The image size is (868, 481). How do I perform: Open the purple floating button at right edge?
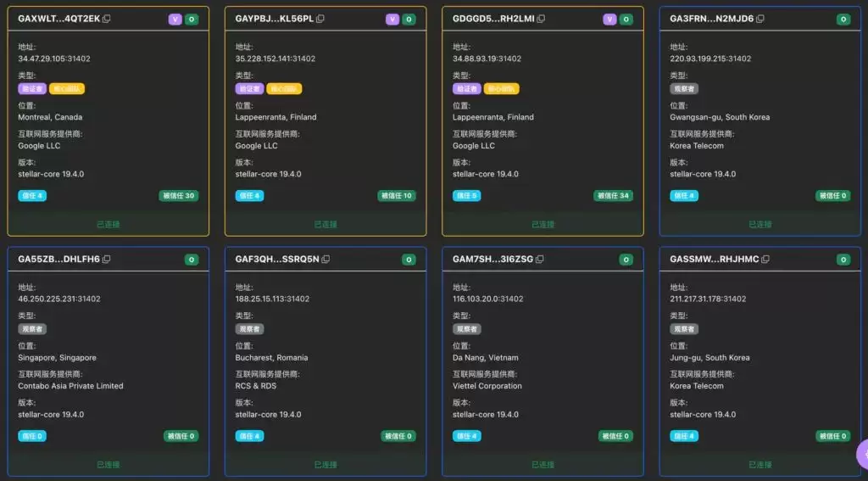[x=861, y=454]
